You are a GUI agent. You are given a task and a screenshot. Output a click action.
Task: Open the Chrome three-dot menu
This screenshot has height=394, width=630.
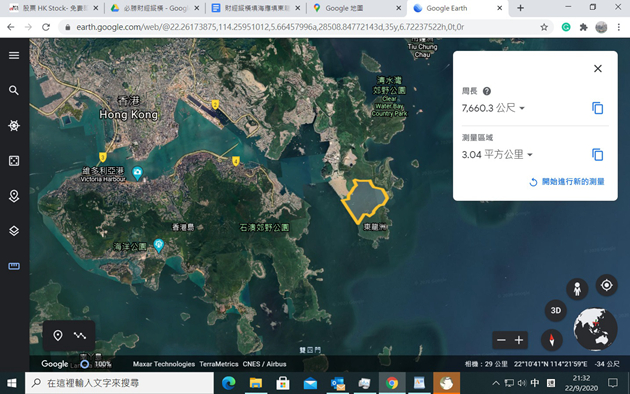pyautogui.click(x=618, y=27)
